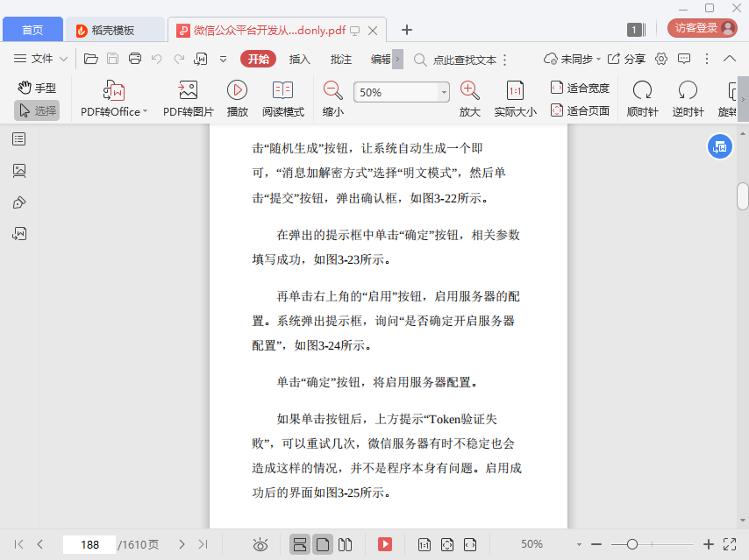Click the zoom out (缩小) magnifier
749x560 pixels.
point(332,89)
